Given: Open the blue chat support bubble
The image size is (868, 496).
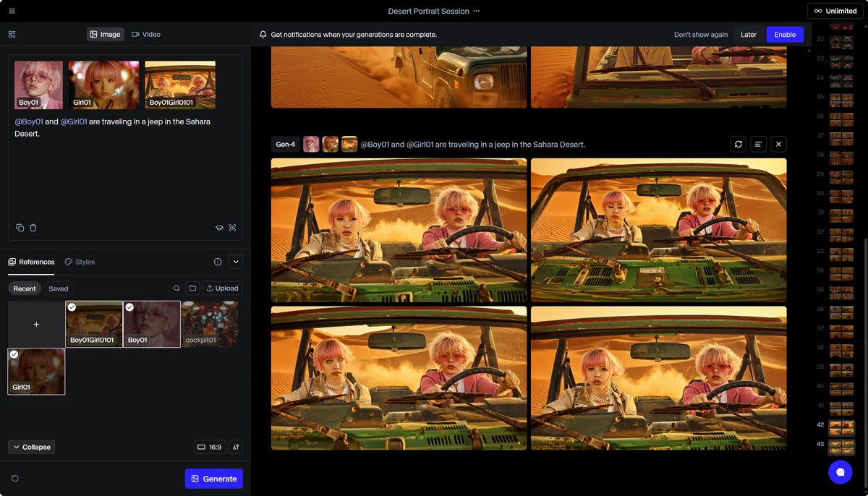Looking at the screenshot, I should coord(841,471).
